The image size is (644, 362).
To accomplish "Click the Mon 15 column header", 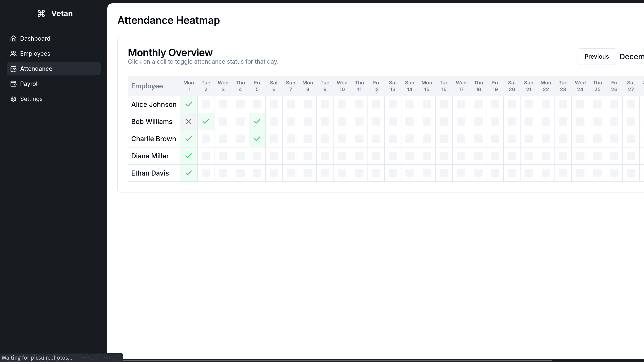I will (x=426, y=86).
